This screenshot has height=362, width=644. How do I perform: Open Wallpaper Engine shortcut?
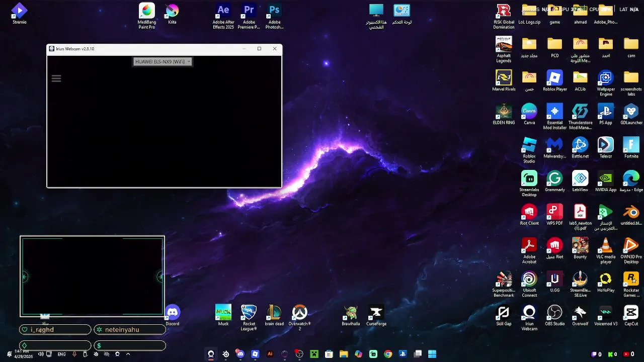tap(606, 83)
